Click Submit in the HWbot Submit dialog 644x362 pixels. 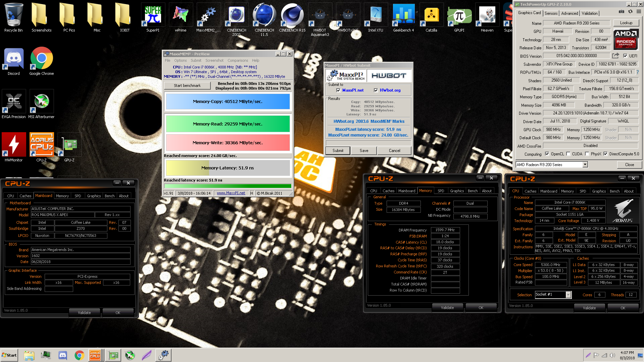click(338, 151)
